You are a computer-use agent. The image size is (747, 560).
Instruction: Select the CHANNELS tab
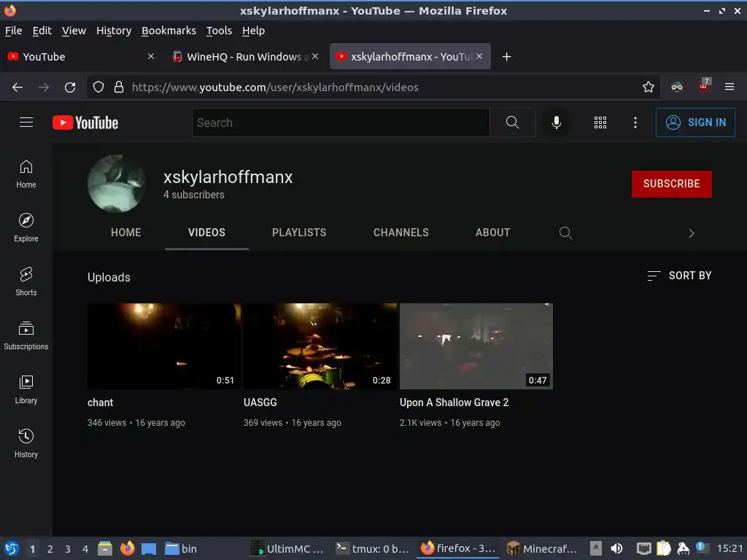tap(401, 233)
